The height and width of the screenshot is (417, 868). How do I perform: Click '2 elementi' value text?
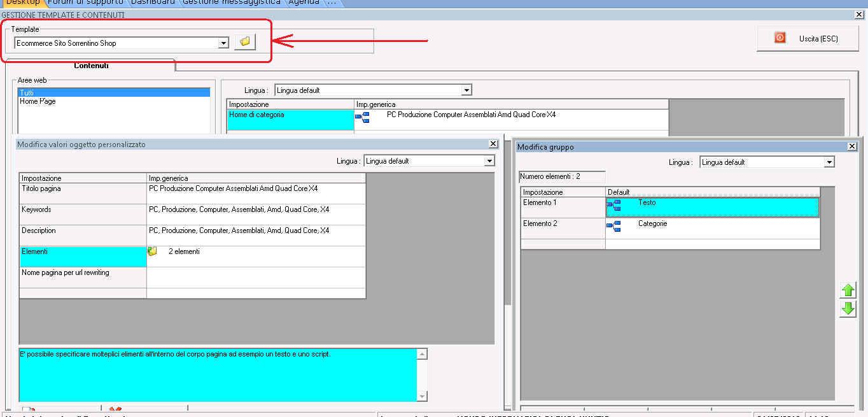[184, 251]
